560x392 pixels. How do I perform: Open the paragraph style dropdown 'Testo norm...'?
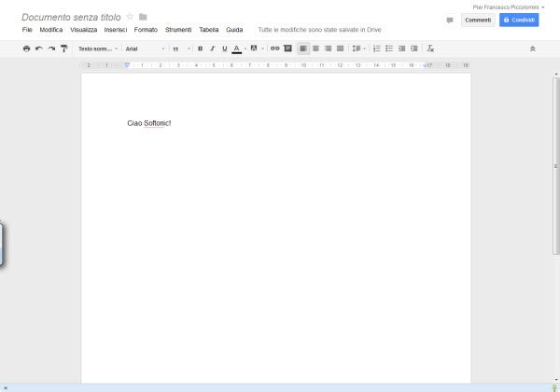click(98, 49)
